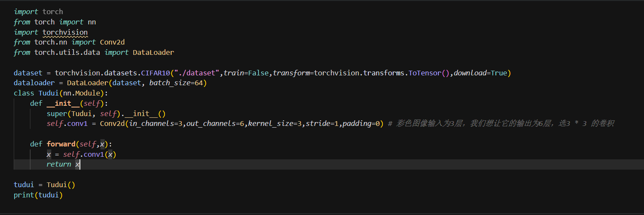
Task: Click DataLoader in the import line
Action: coord(153,53)
